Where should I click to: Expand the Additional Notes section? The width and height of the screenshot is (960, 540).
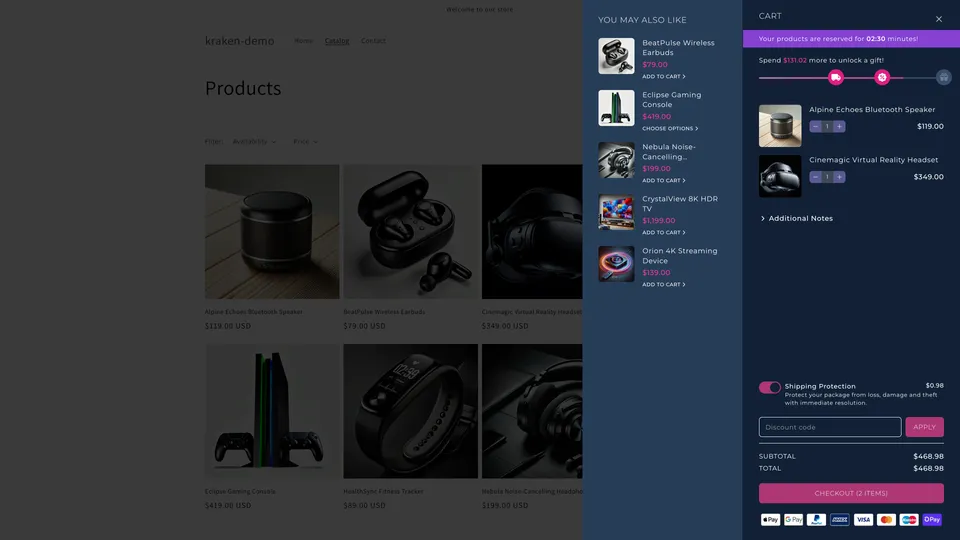[x=799, y=218]
